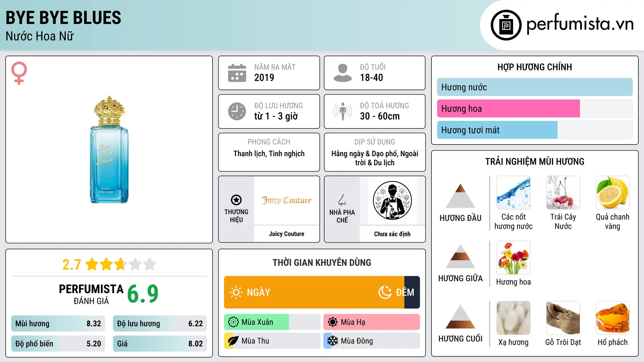The height and width of the screenshot is (362, 644).
Task: Click the green 6.9 Perfumista score
Action: pyautogui.click(x=143, y=294)
